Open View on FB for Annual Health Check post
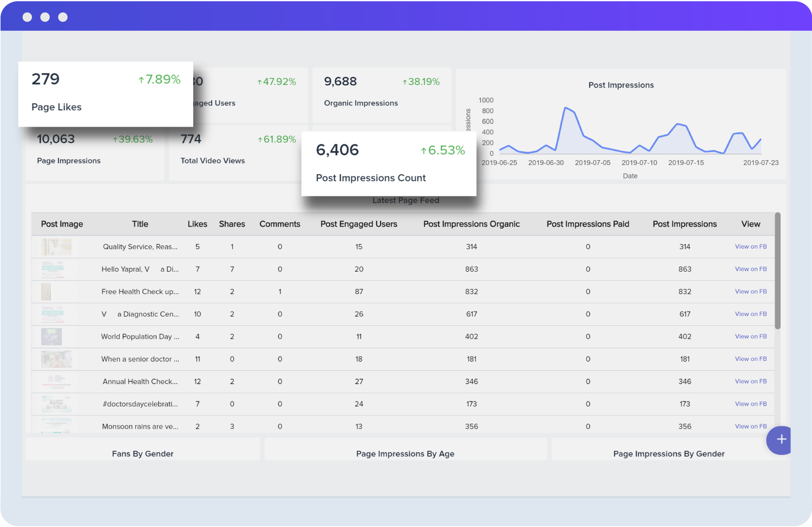 [x=751, y=381]
